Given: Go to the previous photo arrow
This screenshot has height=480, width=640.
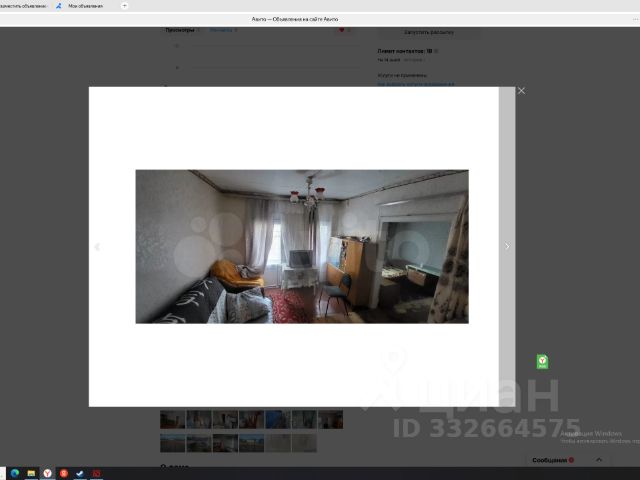Looking at the screenshot, I should pos(97,247).
